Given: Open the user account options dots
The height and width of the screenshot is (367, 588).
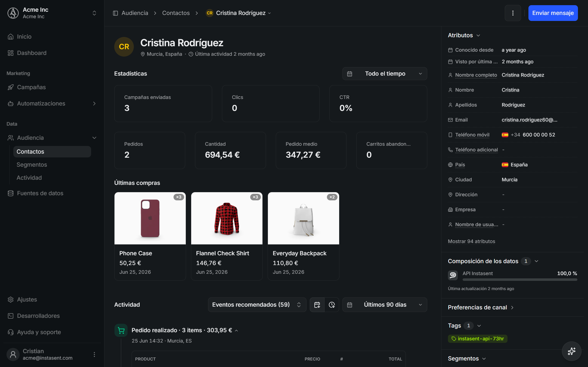Looking at the screenshot, I should click(94, 354).
